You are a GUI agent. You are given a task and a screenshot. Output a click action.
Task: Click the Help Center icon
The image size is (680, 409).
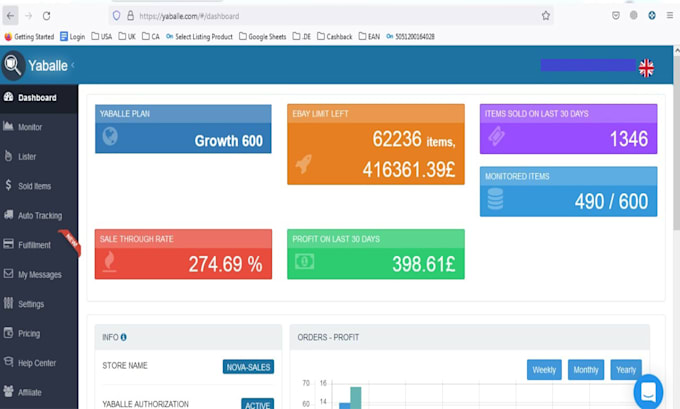tap(8, 362)
